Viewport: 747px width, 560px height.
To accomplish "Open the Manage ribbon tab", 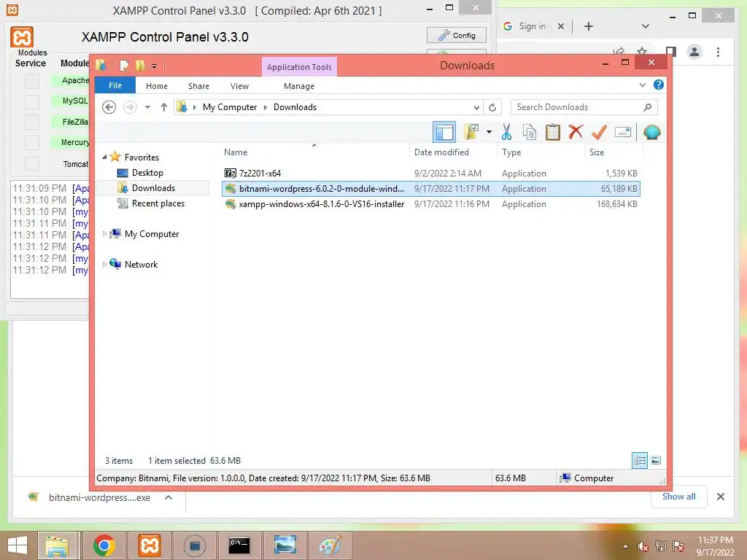I will [299, 86].
